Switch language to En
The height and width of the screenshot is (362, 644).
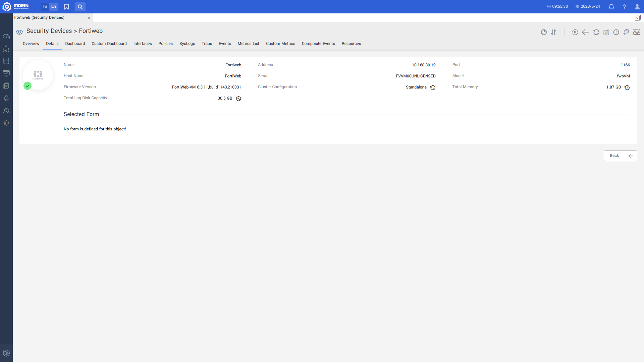click(54, 7)
